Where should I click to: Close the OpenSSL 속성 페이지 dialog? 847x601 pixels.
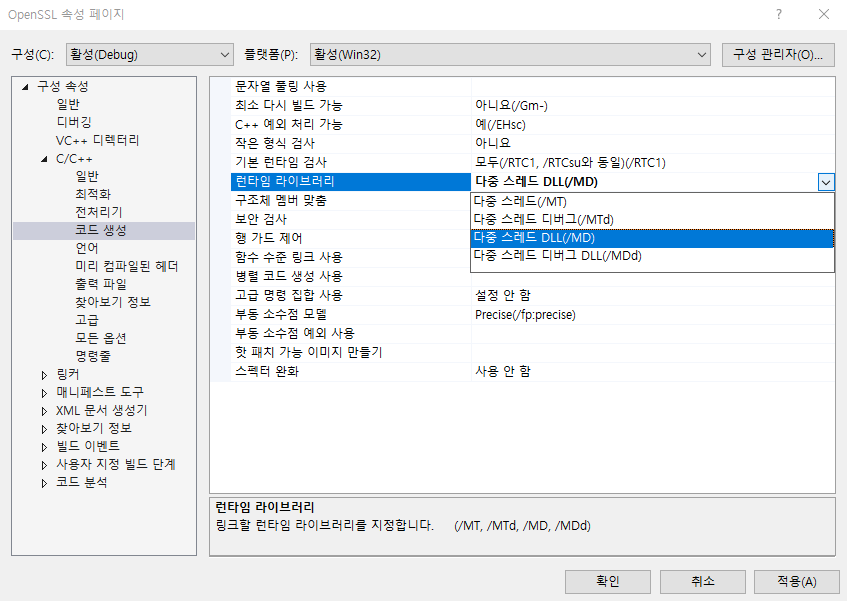[824, 15]
